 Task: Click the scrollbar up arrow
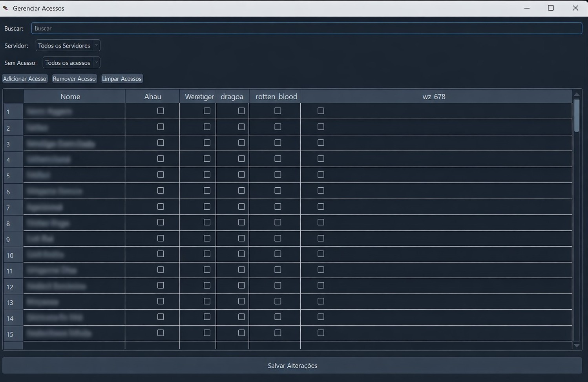(x=577, y=94)
